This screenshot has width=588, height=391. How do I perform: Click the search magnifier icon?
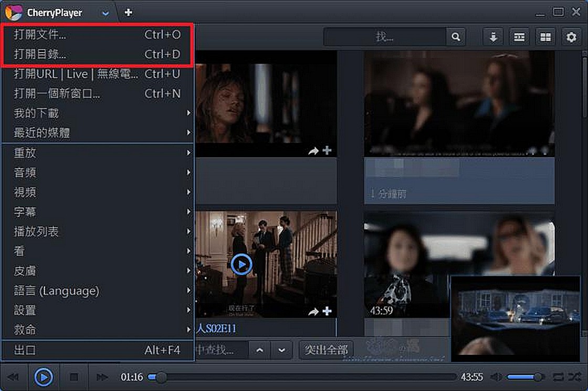coord(456,37)
